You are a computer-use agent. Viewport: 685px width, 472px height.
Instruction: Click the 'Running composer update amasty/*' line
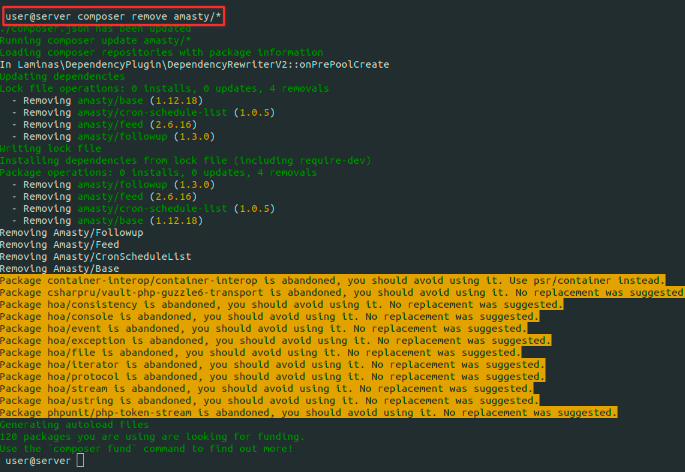pyautogui.click(x=95, y=41)
